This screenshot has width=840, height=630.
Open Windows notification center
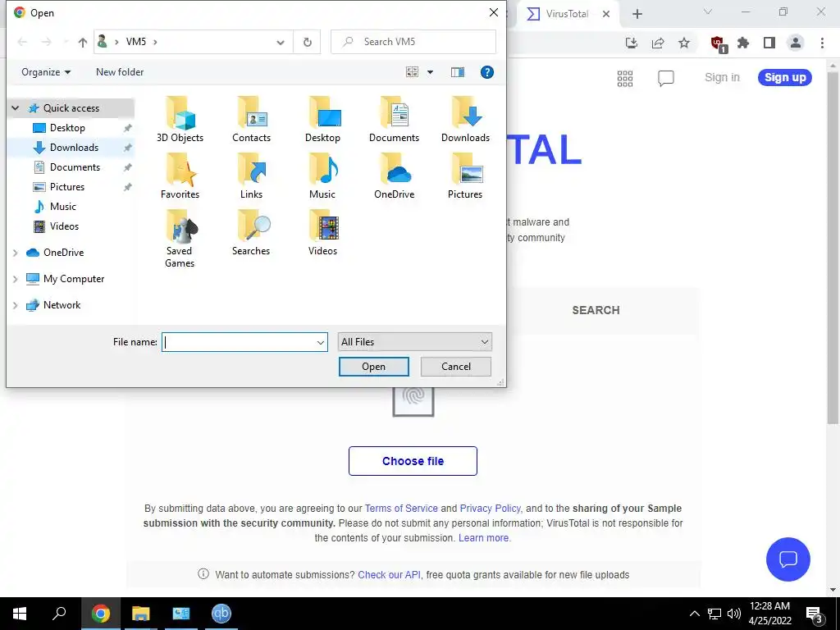(x=815, y=614)
